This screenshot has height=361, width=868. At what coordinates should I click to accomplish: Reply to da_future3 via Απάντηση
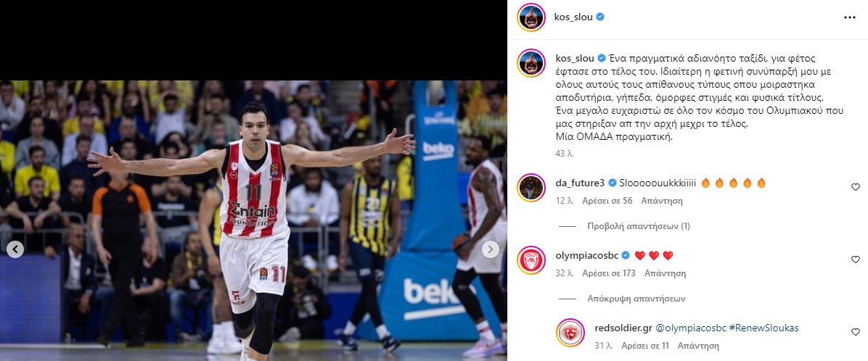click(661, 201)
